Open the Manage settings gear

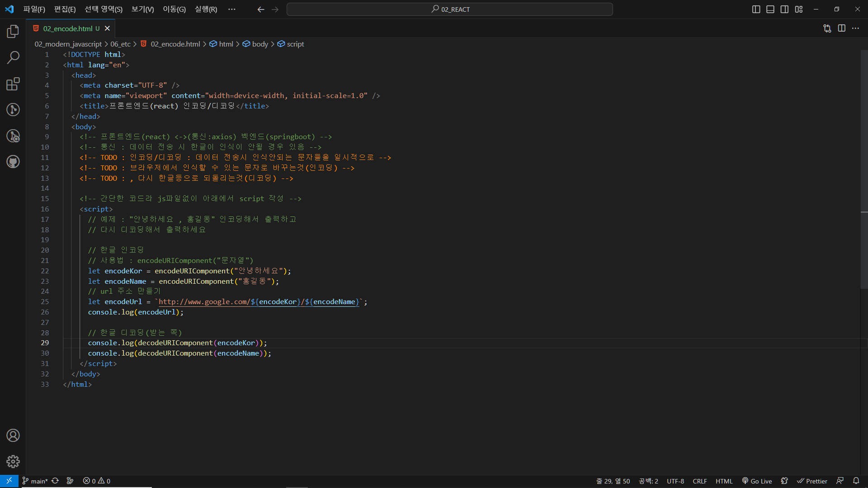(13, 461)
